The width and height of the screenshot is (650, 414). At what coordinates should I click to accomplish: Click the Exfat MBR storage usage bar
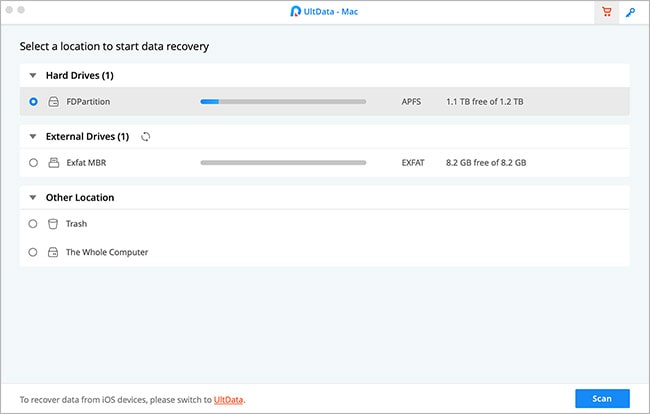point(283,162)
